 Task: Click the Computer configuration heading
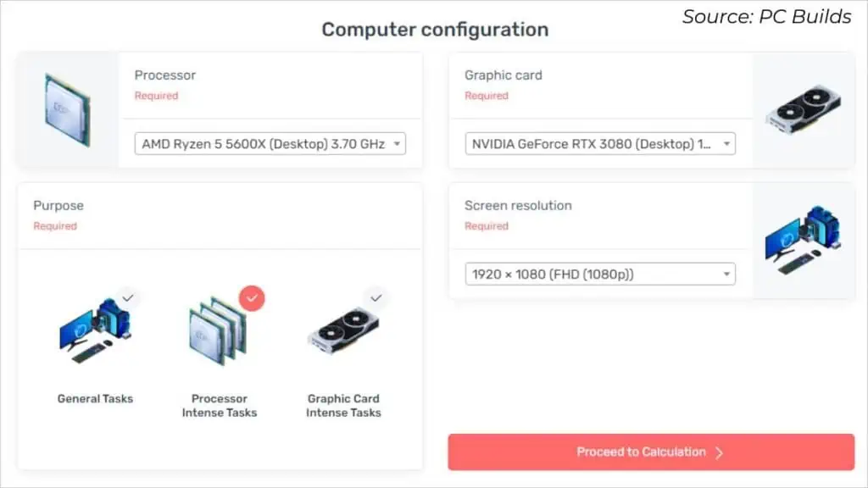point(435,30)
